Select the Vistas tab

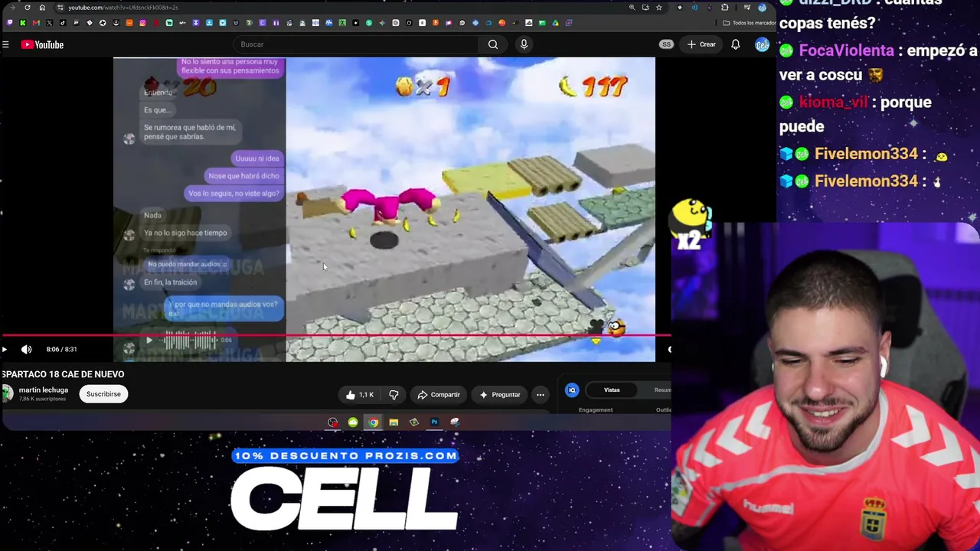tap(612, 390)
